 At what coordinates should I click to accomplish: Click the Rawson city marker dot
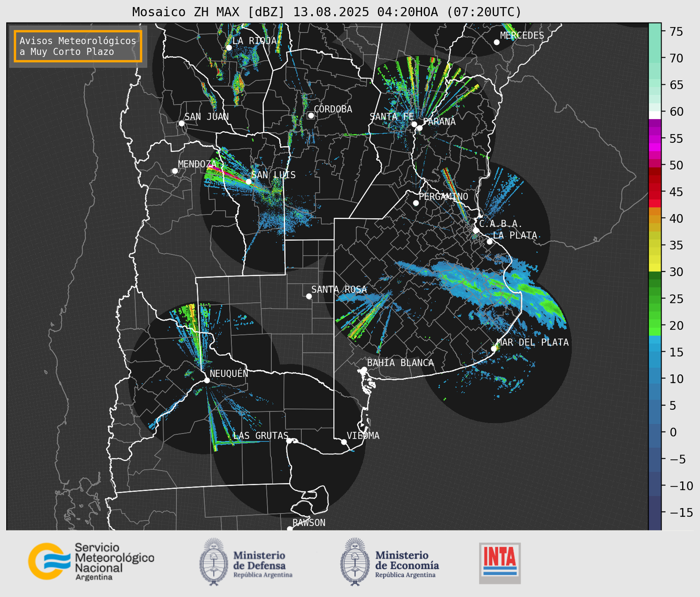click(x=290, y=529)
